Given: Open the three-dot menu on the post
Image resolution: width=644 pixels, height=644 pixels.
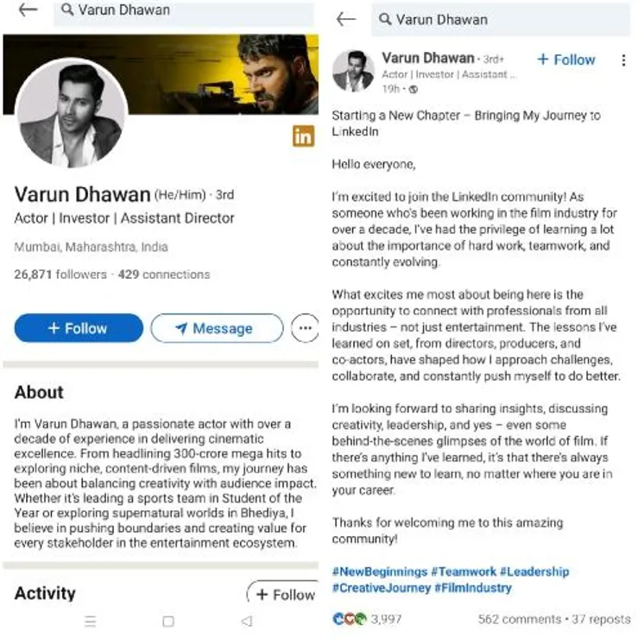Looking at the screenshot, I should [x=623, y=60].
